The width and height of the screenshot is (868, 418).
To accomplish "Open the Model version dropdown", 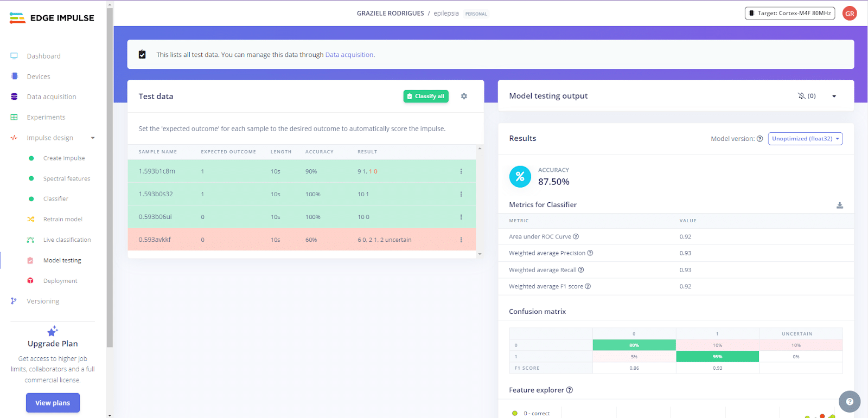I will click(805, 139).
